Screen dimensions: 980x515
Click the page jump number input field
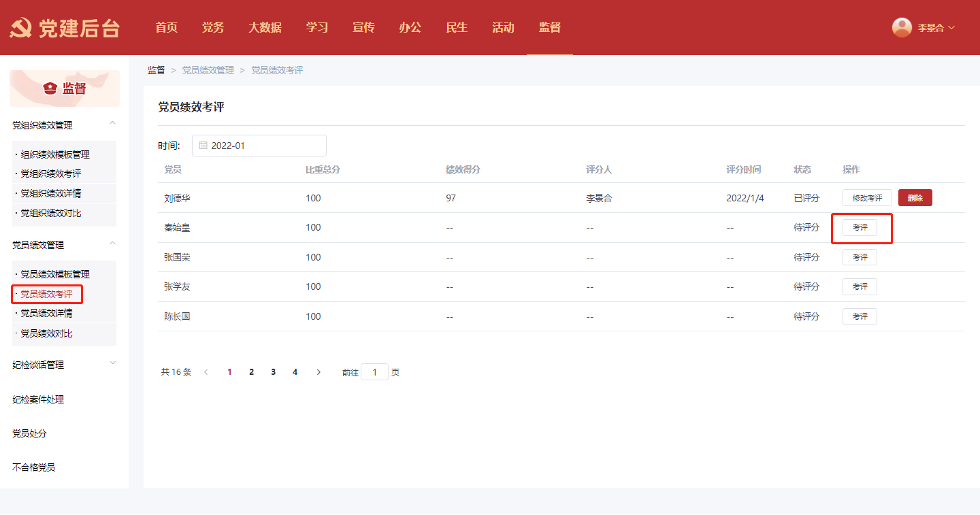[374, 372]
